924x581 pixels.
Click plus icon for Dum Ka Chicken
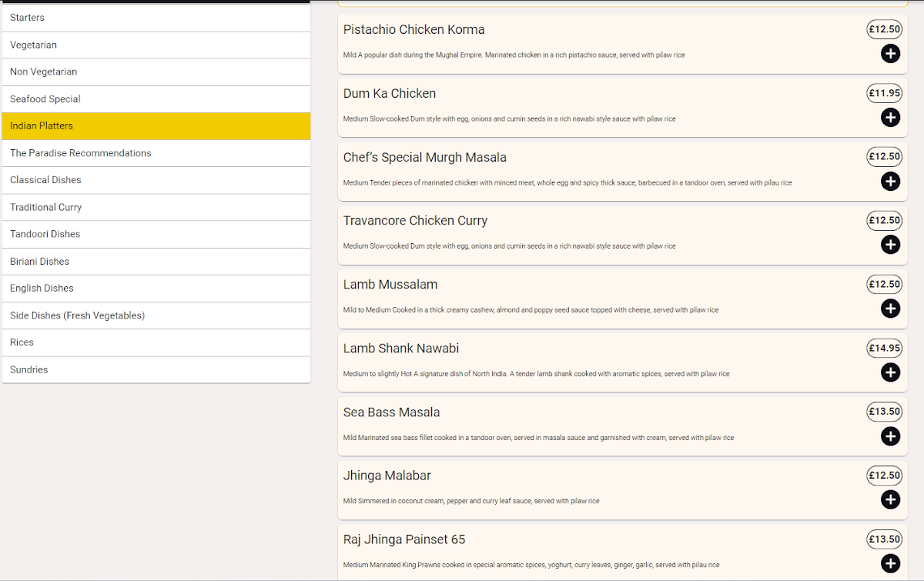point(890,117)
